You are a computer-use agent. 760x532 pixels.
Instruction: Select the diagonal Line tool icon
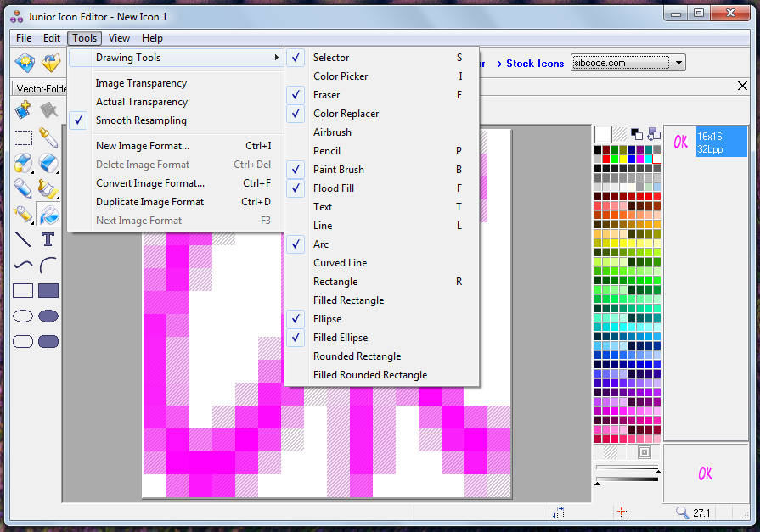coord(23,239)
